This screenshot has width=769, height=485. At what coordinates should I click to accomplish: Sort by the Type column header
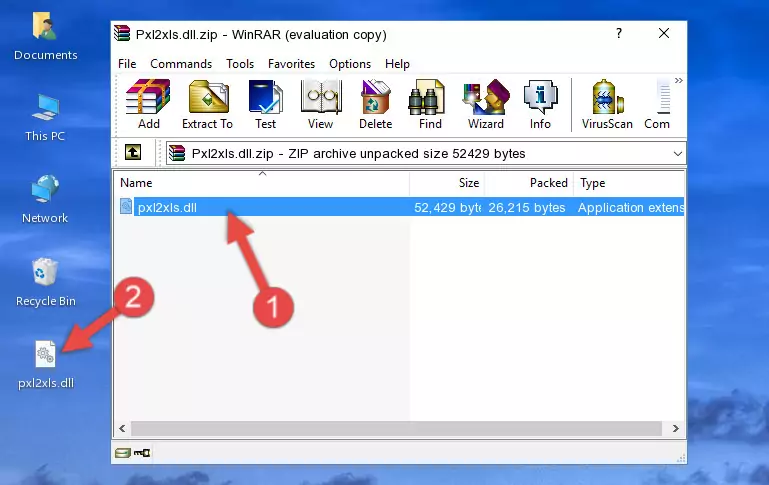tap(629, 183)
